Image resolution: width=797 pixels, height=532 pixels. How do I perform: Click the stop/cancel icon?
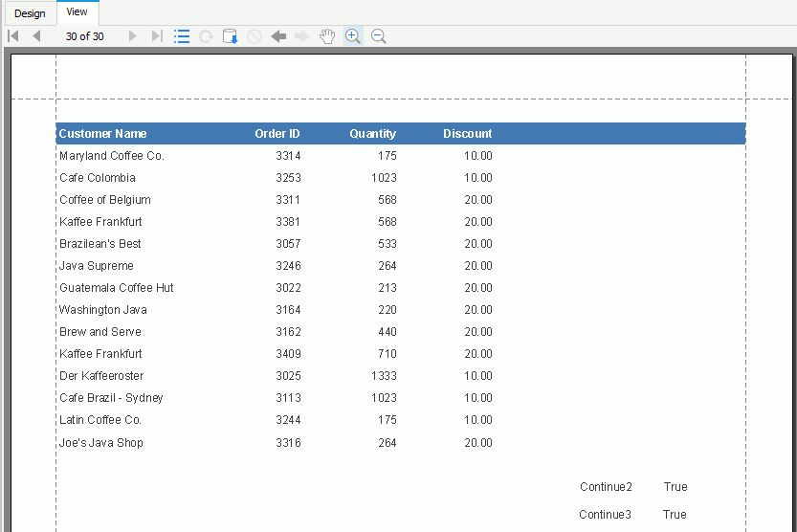click(255, 36)
